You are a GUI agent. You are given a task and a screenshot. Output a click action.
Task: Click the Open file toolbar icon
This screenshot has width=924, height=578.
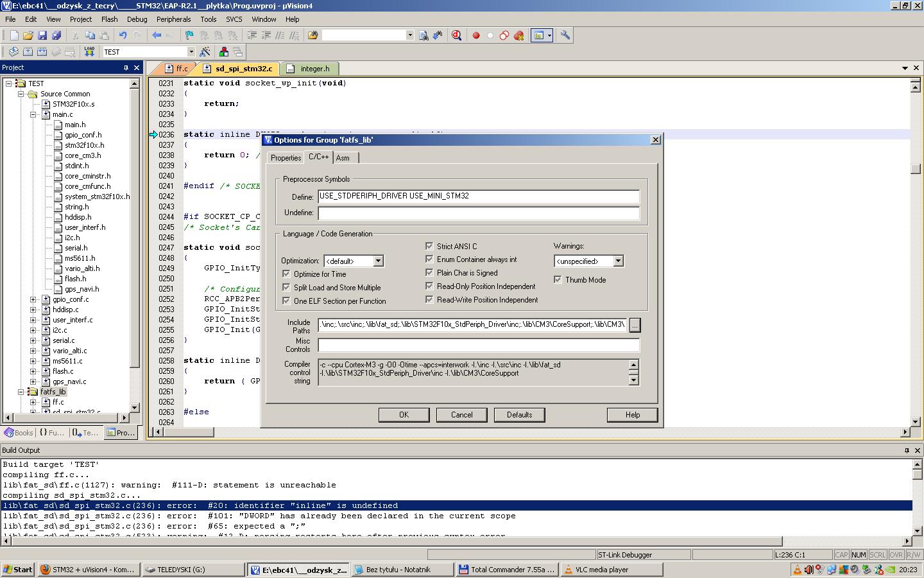(28, 35)
